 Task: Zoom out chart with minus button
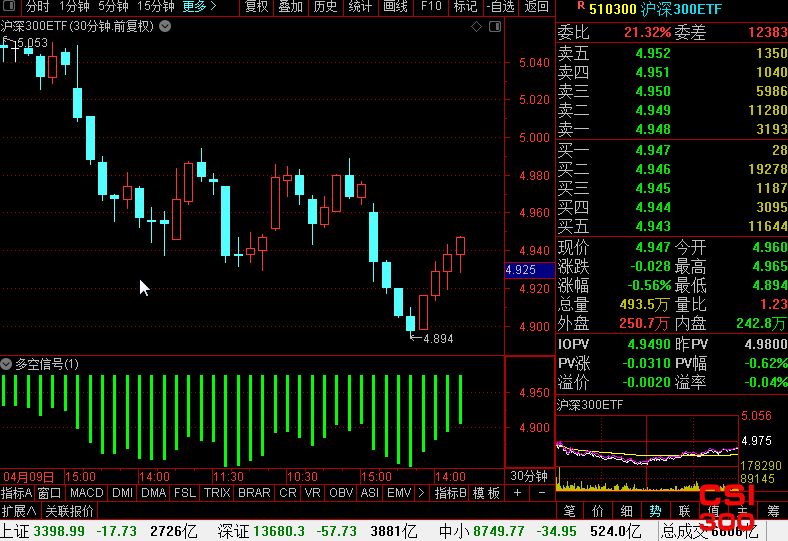tap(542, 493)
